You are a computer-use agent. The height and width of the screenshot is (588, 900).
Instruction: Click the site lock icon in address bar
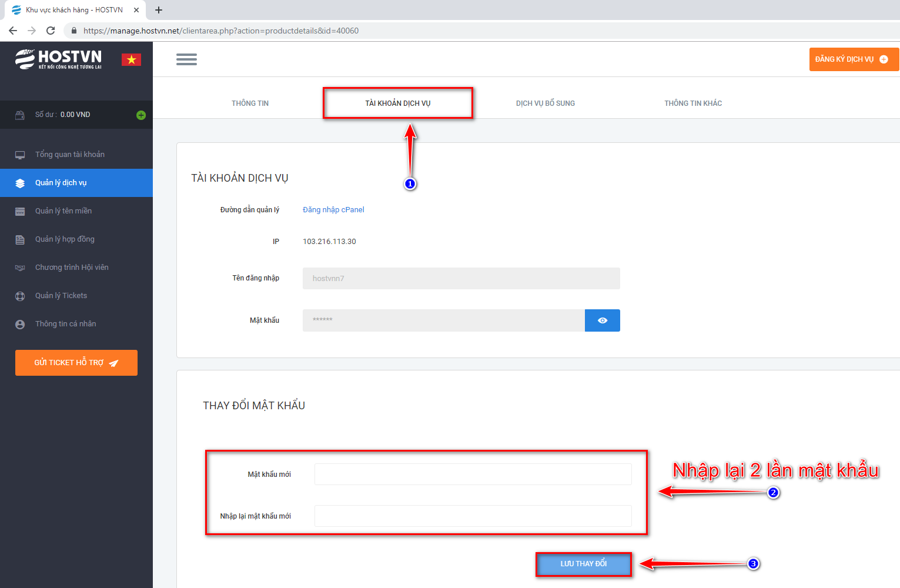73,31
